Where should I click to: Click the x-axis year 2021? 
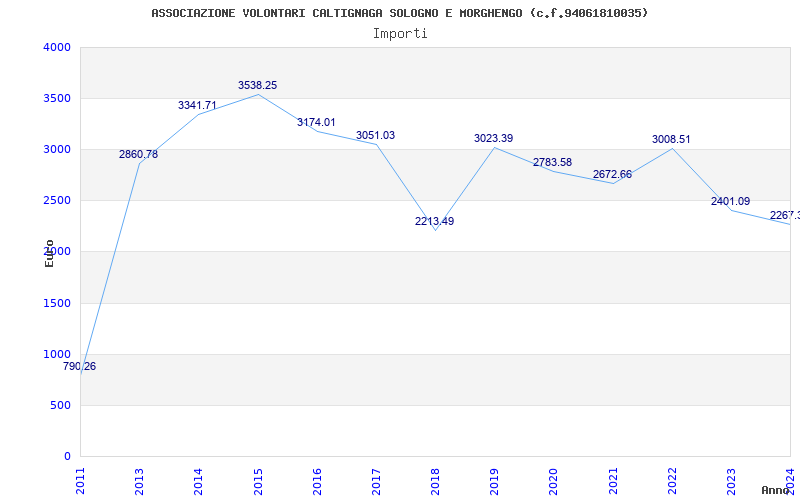613,481
